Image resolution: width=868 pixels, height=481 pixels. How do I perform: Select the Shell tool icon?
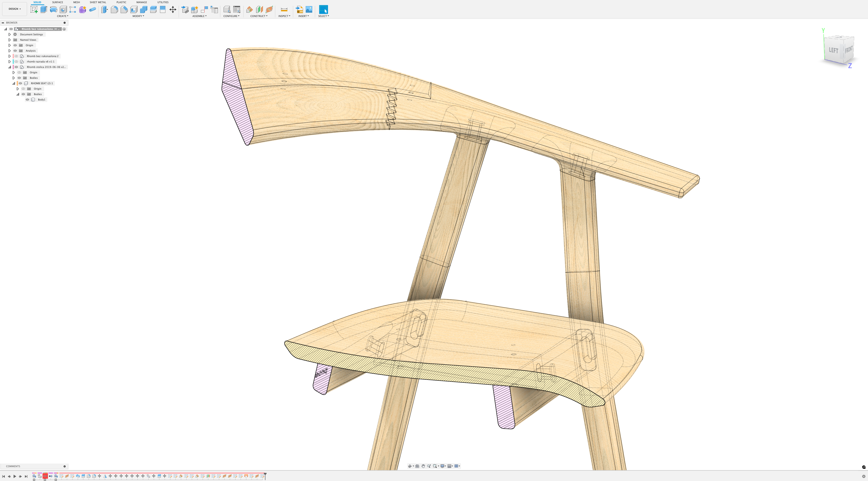(134, 10)
